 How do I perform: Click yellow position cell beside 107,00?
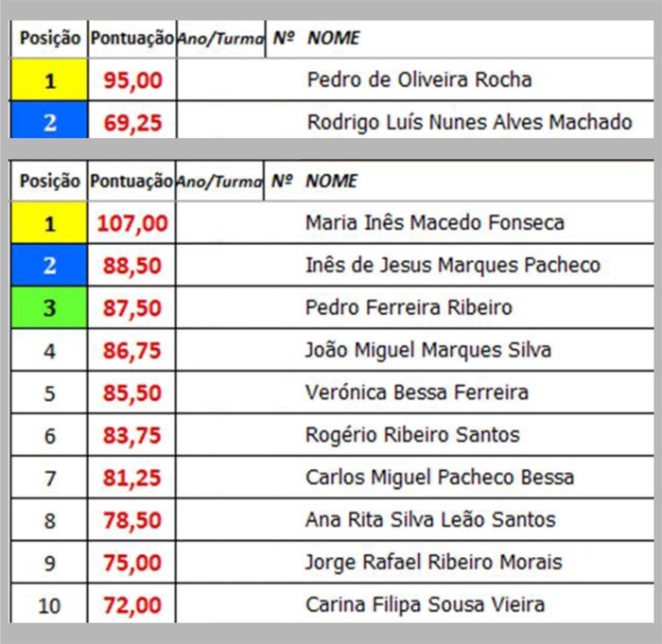point(49,224)
